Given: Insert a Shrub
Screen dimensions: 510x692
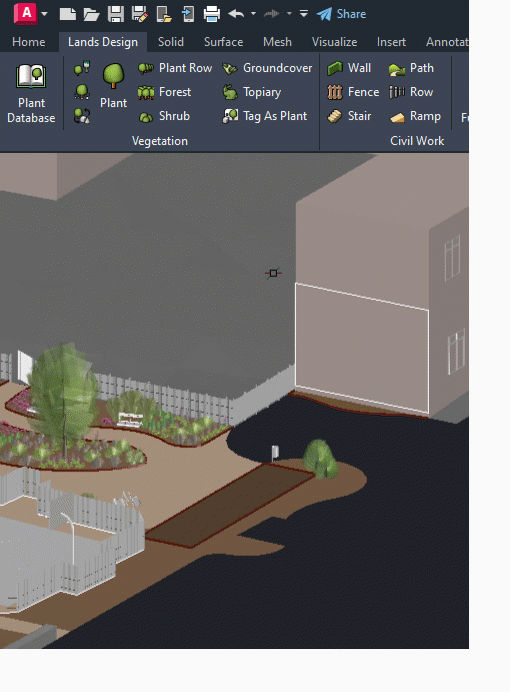Looking at the screenshot, I should click(164, 116).
